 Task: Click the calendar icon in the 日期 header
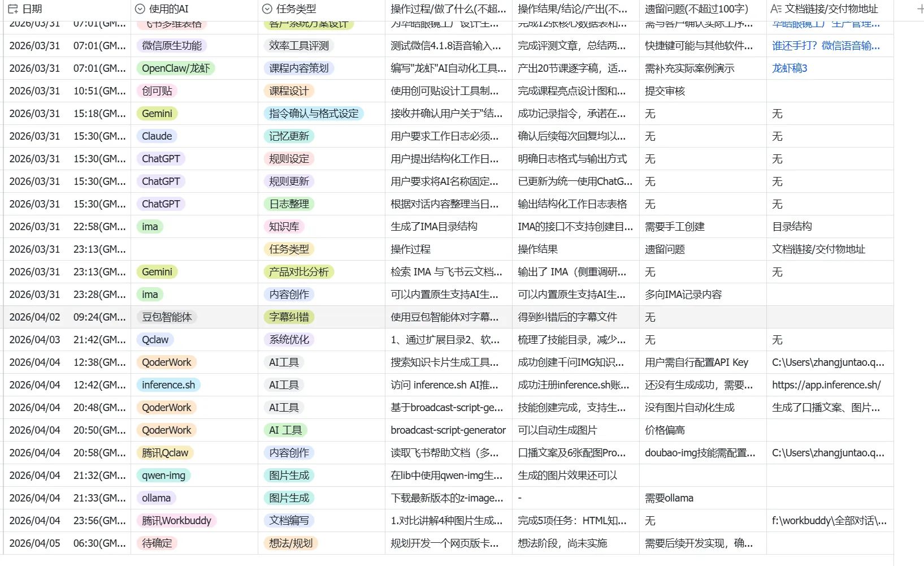[13, 9]
